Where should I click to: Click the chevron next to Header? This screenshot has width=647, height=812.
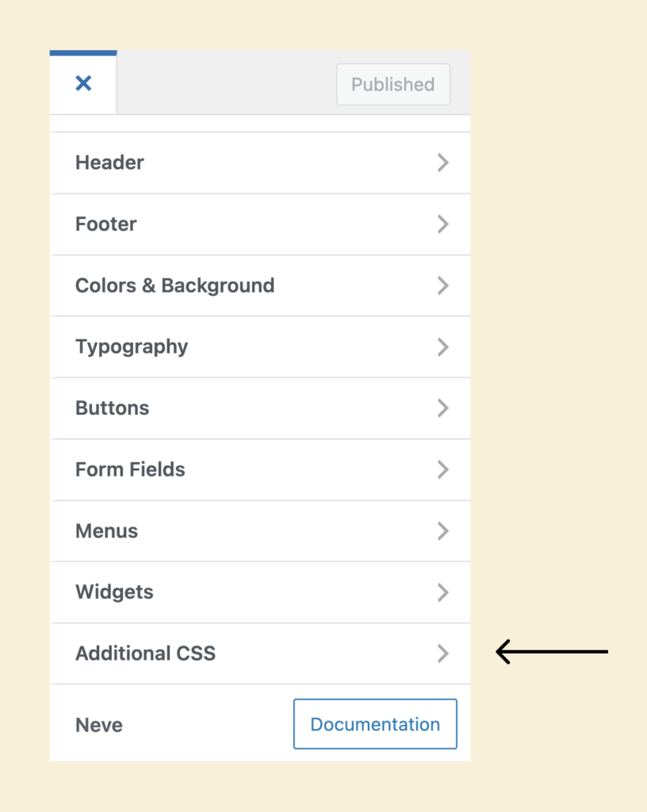click(443, 163)
